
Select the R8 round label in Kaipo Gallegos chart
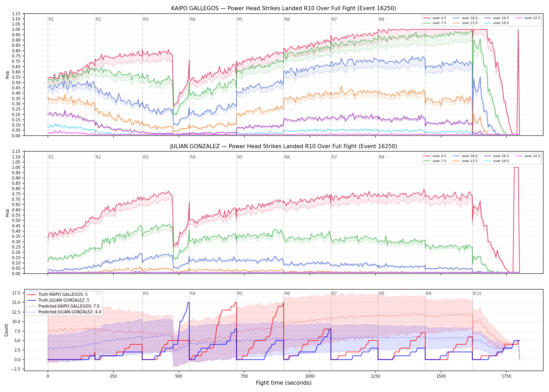[x=381, y=19]
